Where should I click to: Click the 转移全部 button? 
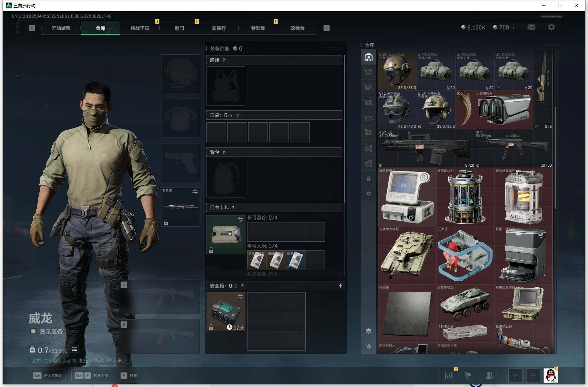click(92, 375)
